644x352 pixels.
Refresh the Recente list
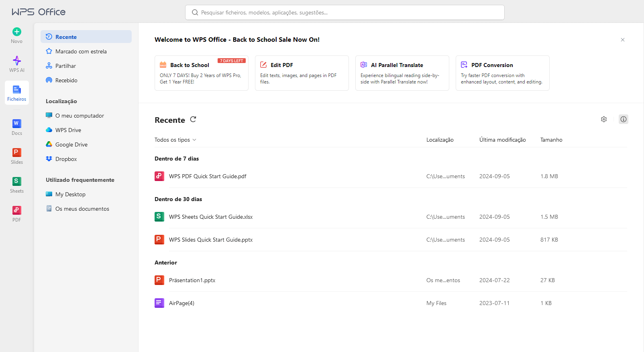[193, 119]
